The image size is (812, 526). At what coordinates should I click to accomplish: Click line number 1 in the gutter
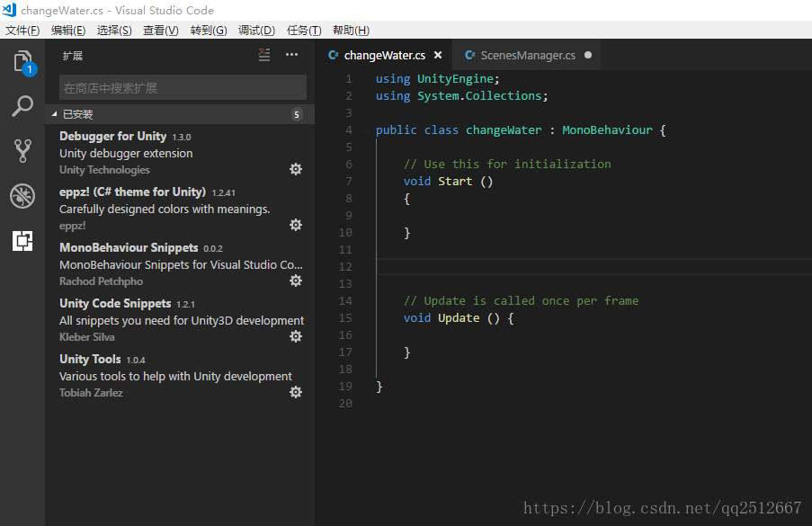(349, 79)
